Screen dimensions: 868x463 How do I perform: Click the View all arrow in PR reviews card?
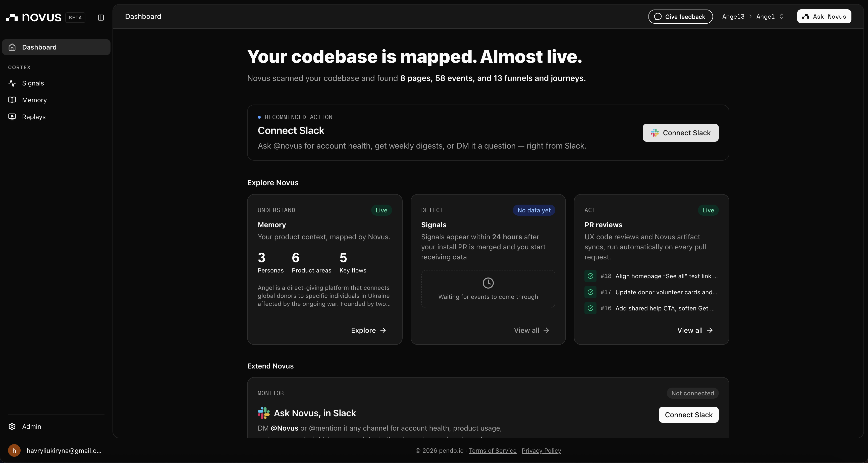(710, 331)
